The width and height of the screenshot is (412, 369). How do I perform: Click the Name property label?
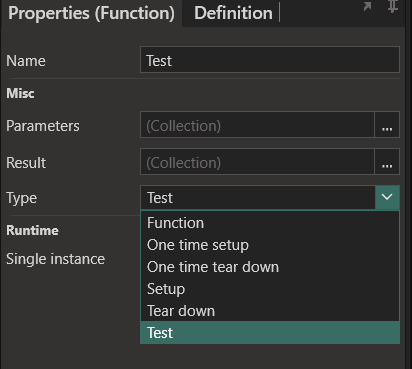(x=26, y=61)
